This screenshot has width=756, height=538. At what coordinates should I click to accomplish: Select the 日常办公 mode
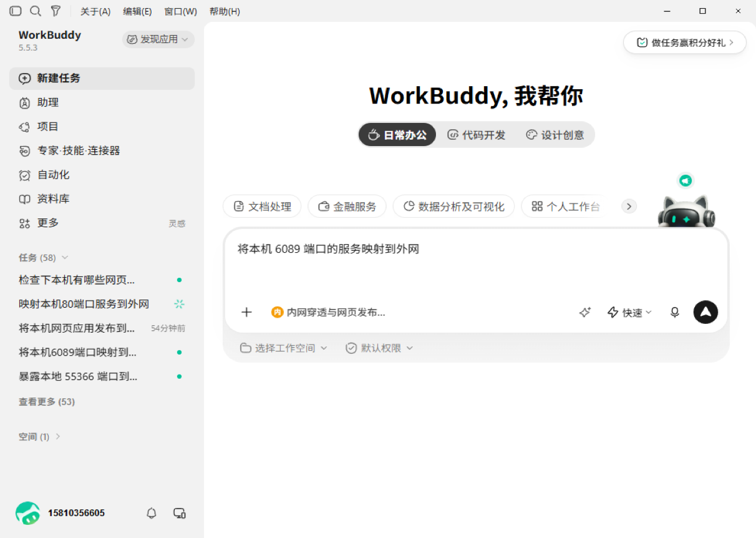tap(397, 135)
